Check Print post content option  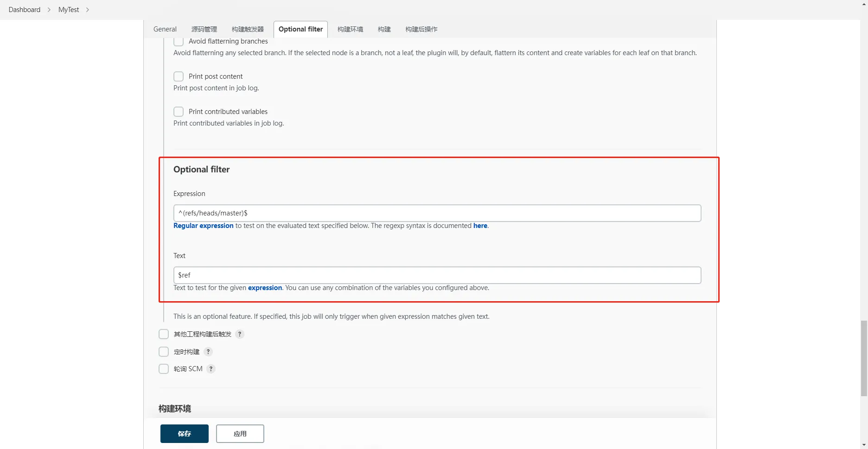pyautogui.click(x=179, y=76)
